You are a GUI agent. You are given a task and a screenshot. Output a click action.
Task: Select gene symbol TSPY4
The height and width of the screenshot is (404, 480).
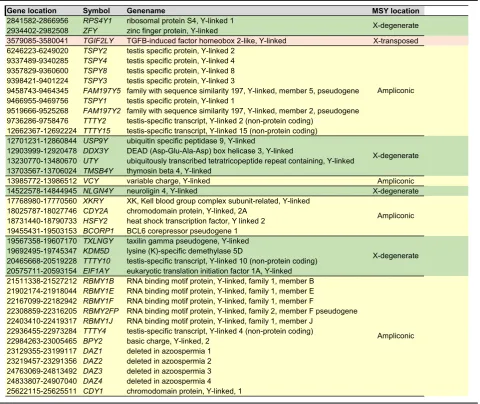point(94,61)
